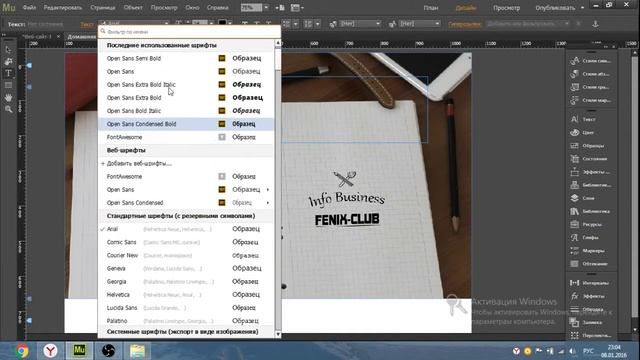Click web font badge beside Open Sans Semi Bold

point(222,58)
